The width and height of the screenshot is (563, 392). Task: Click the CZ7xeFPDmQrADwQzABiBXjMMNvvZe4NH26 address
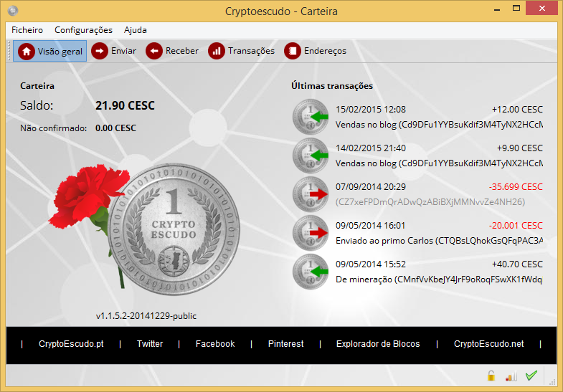[430, 202]
